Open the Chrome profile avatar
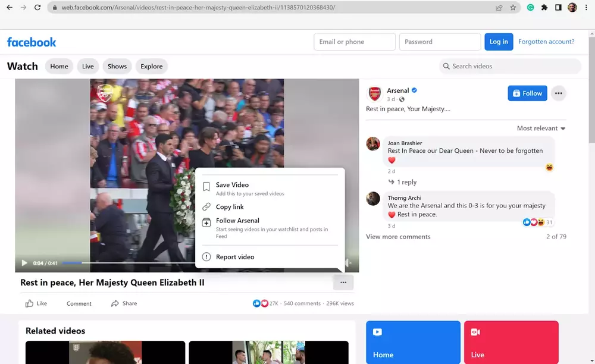The width and height of the screenshot is (595, 364). [572, 7]
